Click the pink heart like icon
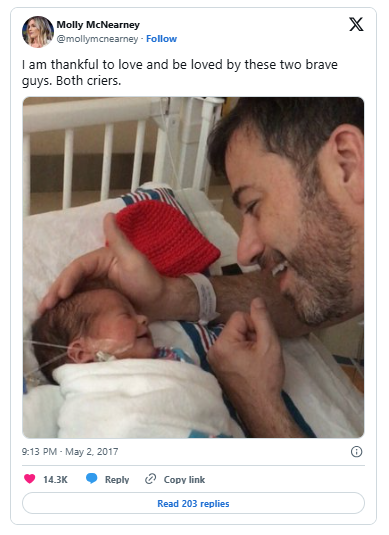This screenshot has height=535, width=389. pyautogui.click(x=30, y=479)
